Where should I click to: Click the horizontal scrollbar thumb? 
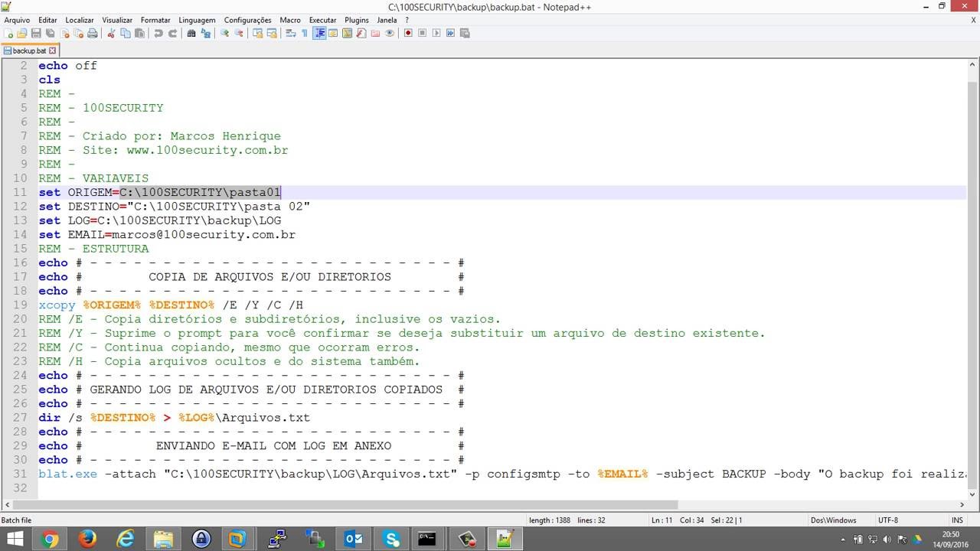coord(346,505)
